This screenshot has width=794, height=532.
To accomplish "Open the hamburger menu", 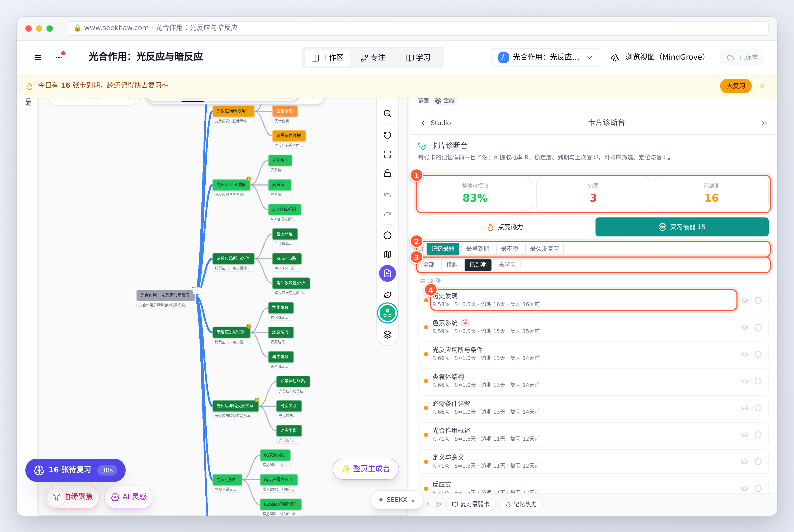I will (x=38, y=57).
